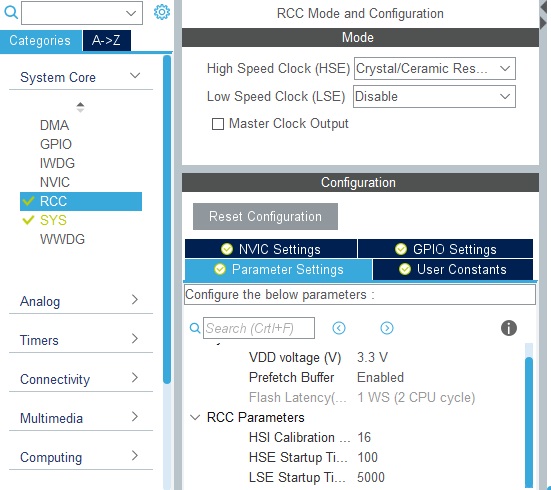Click the Reset Configuration button
This screenshot has height=490, width=551.
pos(265,217)
